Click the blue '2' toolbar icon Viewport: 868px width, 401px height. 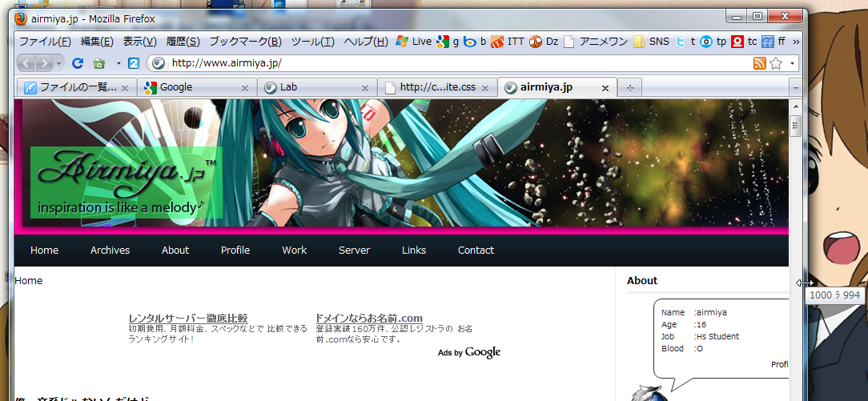134,63
